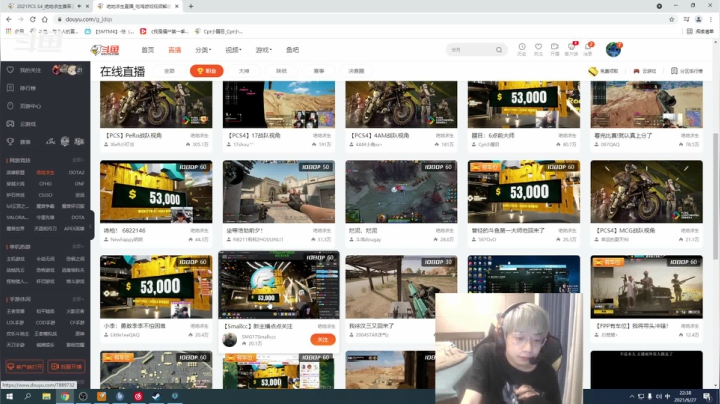The image size is (720, 404).
Task: Select the 直播 nav item
Action: click(x=174, y=50)
